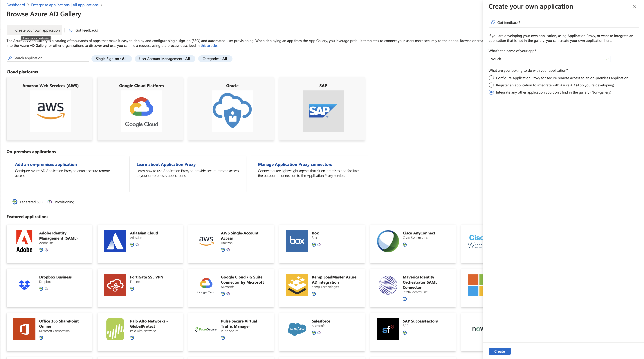Open the User Account Management filter
The height and width of the screenshot is (359, 644).
[165, 59]
